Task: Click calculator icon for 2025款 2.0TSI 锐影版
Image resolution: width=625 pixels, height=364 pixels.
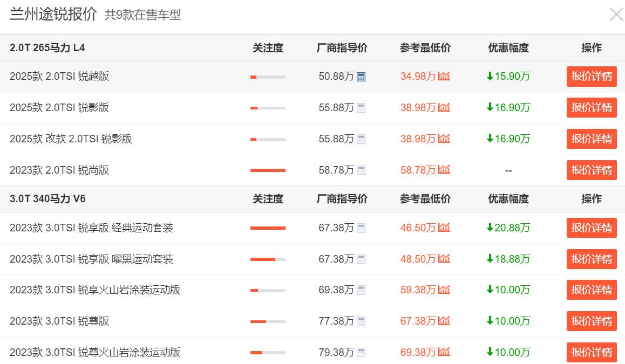Action: coord(361,108)
